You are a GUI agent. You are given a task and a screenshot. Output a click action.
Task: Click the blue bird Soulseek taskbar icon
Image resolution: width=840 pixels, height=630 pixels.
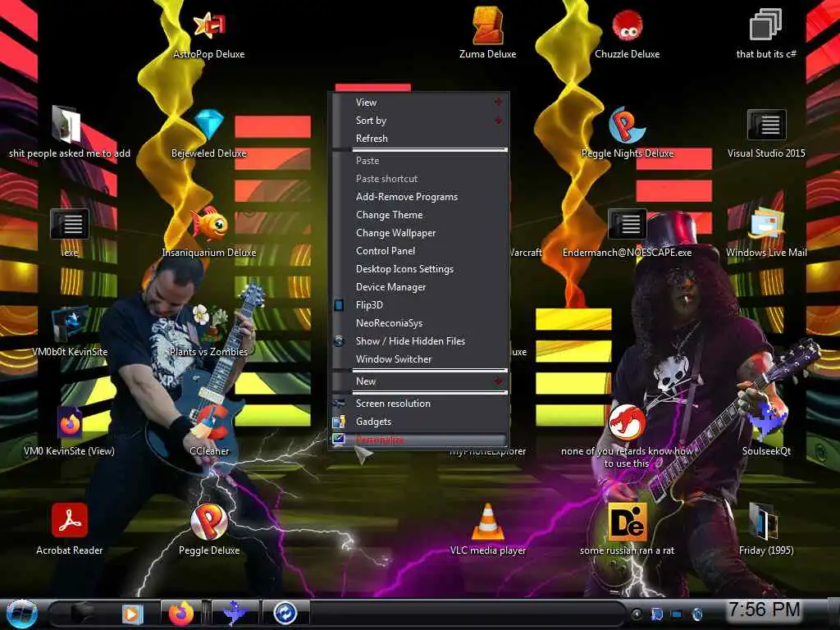(x=235, y=614)
